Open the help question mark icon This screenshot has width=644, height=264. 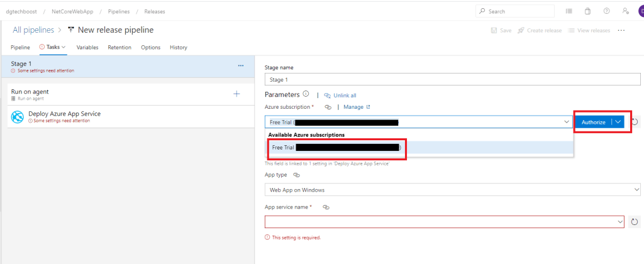(606, 11)
